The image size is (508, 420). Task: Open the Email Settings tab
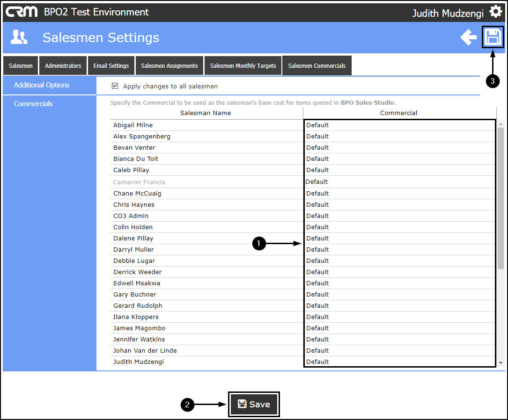point(111,65)
